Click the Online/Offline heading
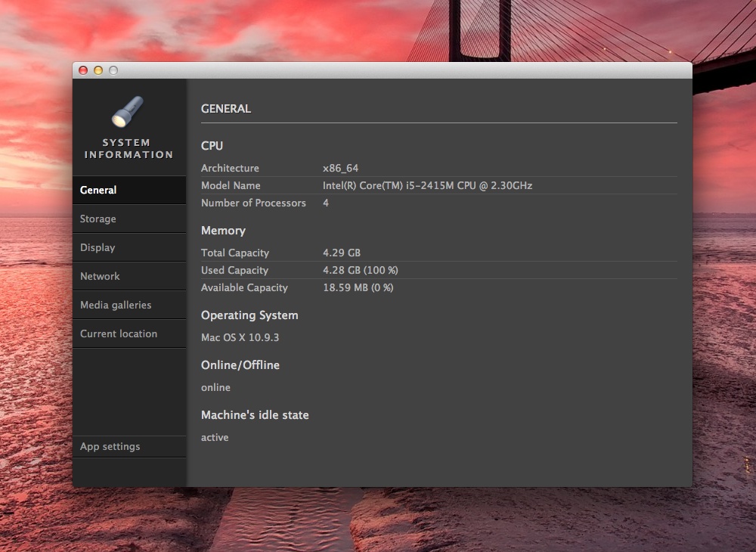756x552 pixels. coord(240,365)
